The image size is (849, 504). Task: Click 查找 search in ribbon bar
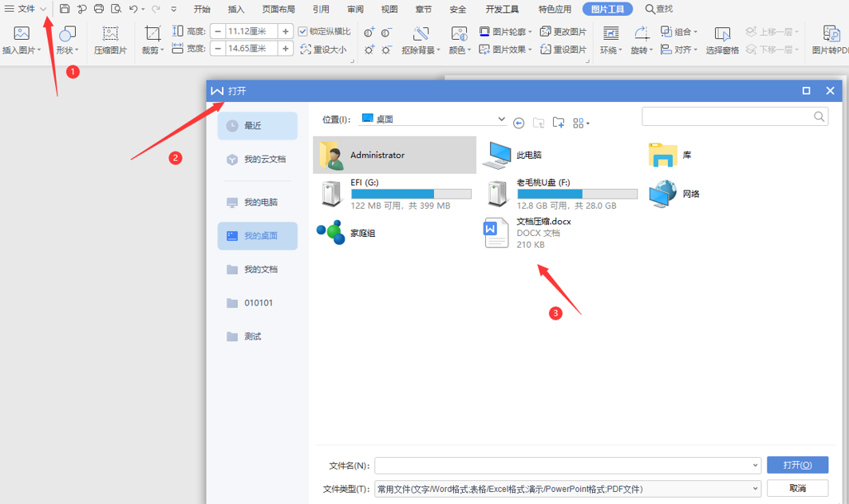pyautogui.click(x=659, y=9)
